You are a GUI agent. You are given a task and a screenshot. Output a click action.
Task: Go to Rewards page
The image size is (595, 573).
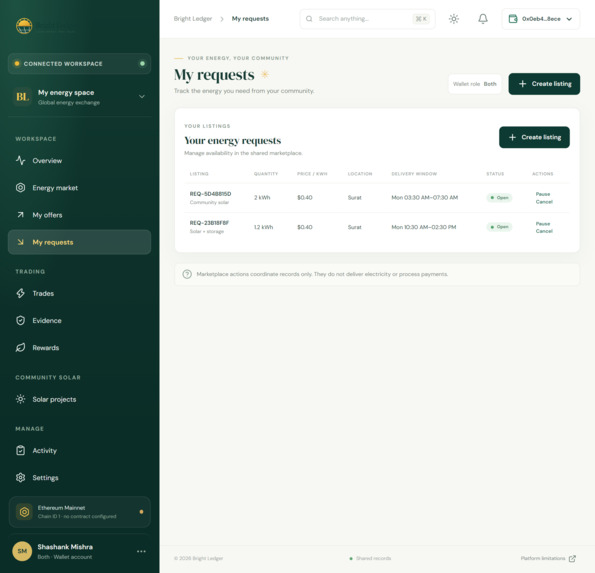(79, 348)
